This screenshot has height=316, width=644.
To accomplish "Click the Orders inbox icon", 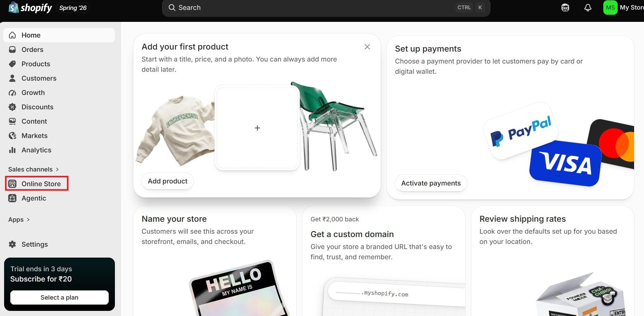I will (12, 50).
